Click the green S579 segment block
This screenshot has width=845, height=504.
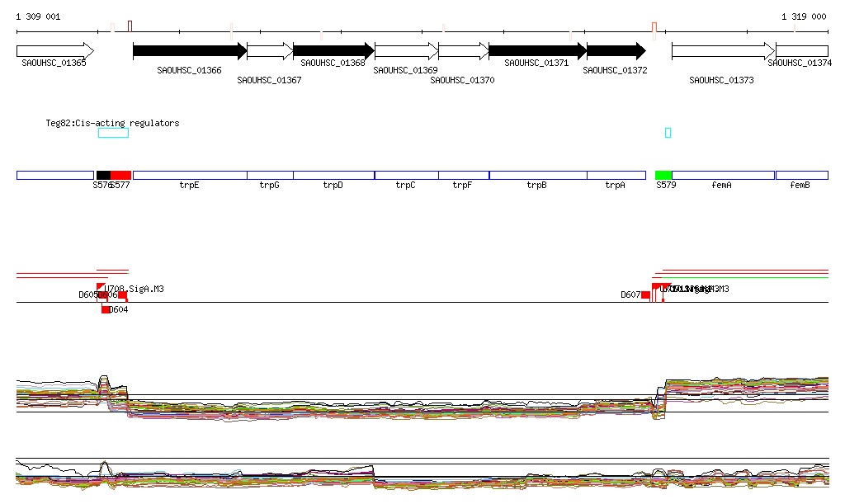[663, 175]
